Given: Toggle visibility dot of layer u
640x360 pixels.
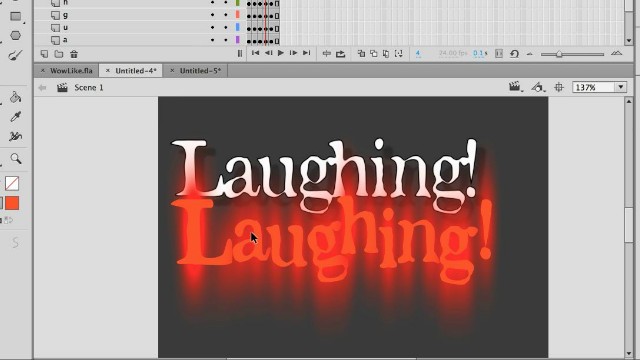Looking at the screenshot, I should coord(212,27).
